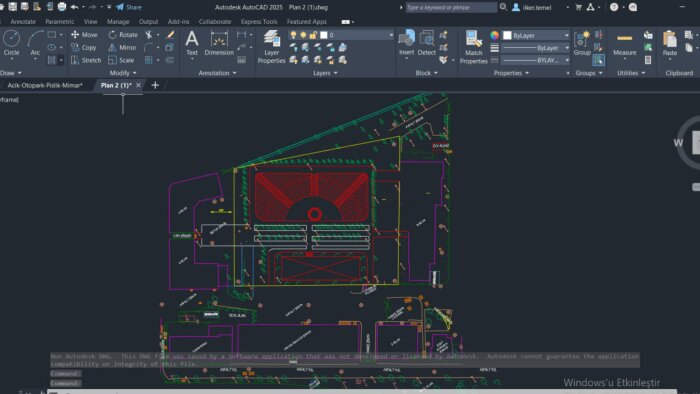Launch the Detect block tool
Image resolution: width=700 pixels, height=394 pixels.
point(427,43)
